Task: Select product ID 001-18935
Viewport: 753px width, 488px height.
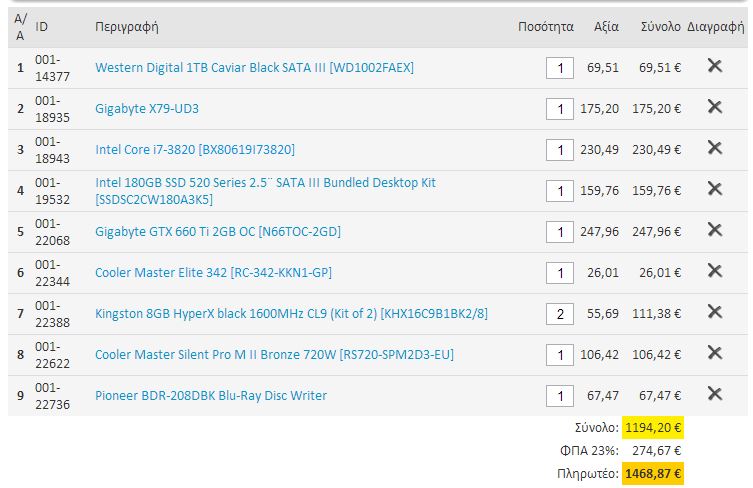Action: [x=52, y=109]
